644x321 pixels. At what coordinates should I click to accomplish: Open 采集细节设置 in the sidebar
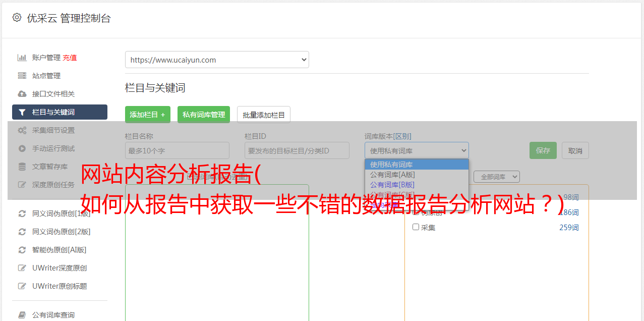(x=53, y=130)
